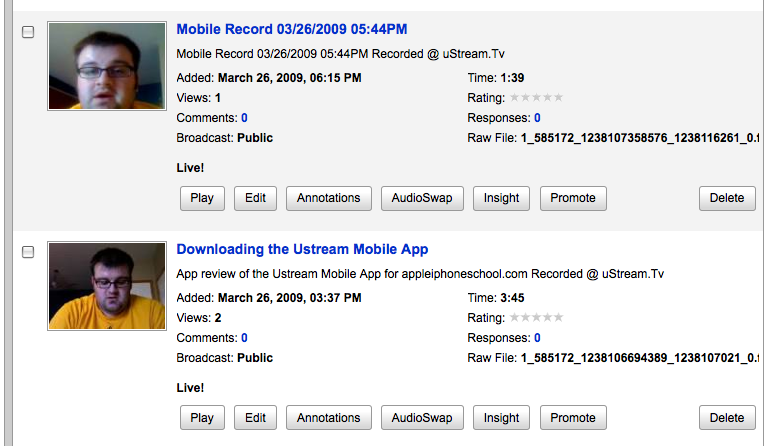
Task: Open Annotations for the Mobile Record video
Action: tap(328, 198)
